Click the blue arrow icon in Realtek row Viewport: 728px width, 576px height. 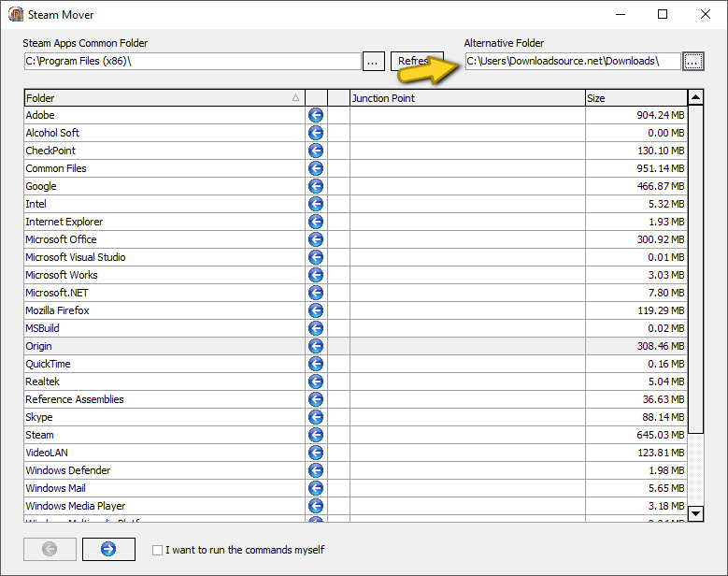click(316, 382)
